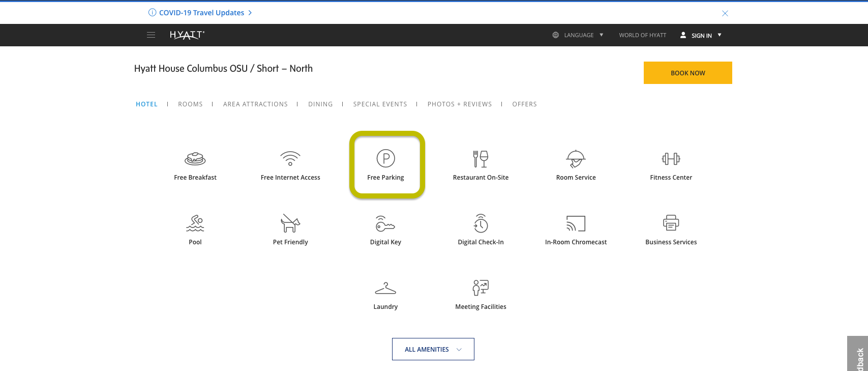Click the Free Parking label
The image size is (868, 371).
385,178
